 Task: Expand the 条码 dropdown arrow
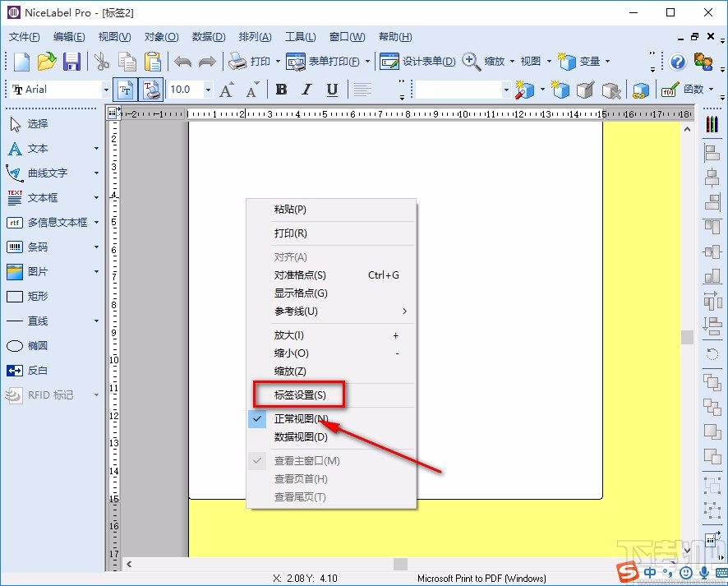tap(97, 247)
